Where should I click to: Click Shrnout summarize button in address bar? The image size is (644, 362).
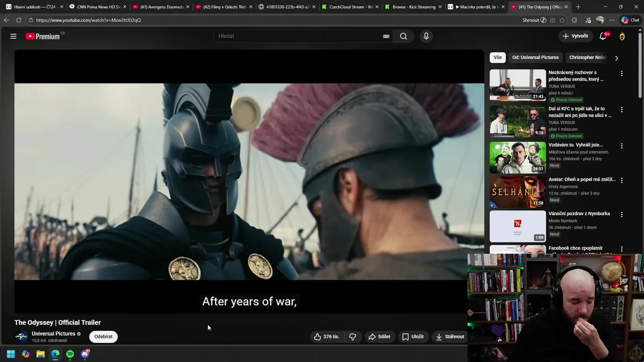(534, 20)
